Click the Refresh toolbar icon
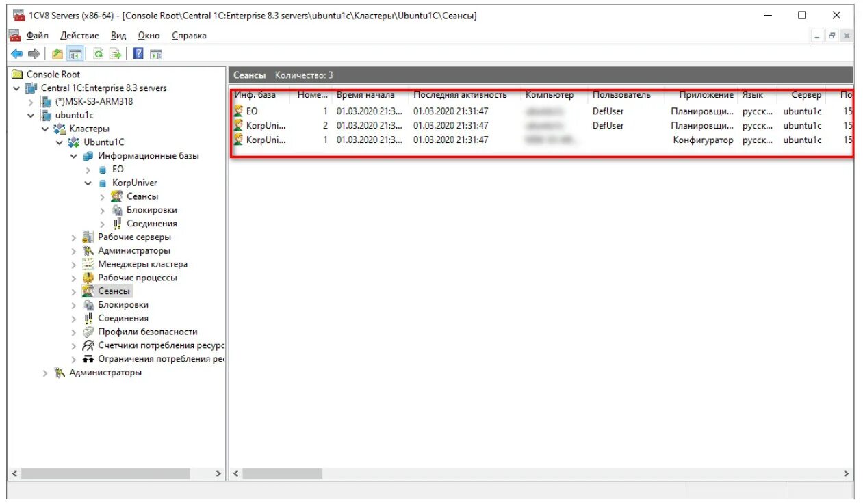 (99, 54)
